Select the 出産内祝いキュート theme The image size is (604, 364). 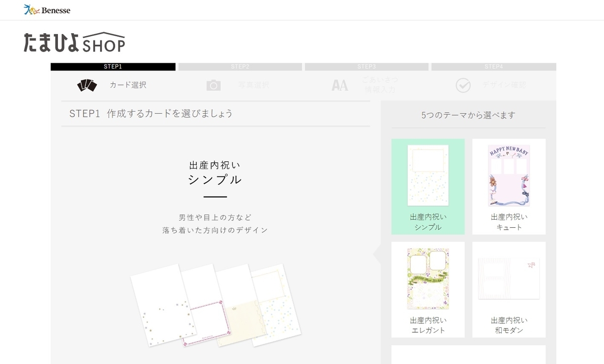click(508, 186)
